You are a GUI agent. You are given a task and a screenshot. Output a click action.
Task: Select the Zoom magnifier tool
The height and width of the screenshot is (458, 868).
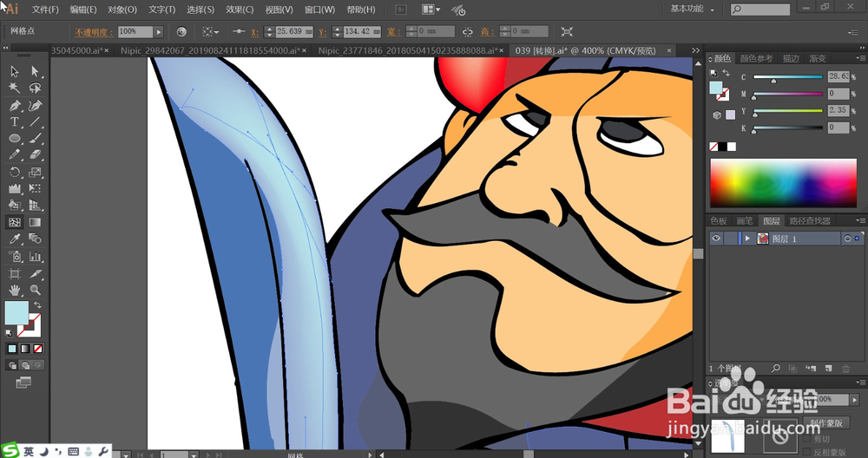(35, 290)
